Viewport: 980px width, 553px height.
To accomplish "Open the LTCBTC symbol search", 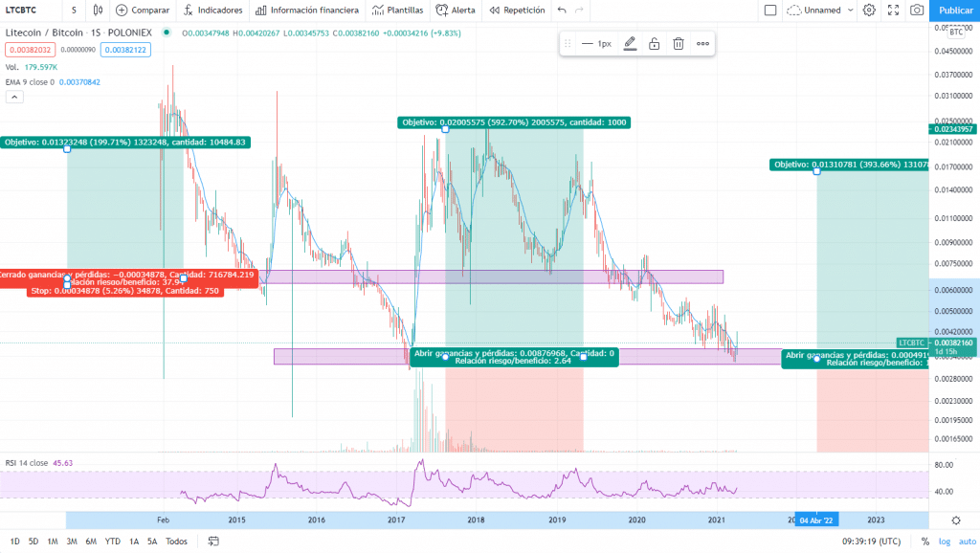I will [21, 10].
